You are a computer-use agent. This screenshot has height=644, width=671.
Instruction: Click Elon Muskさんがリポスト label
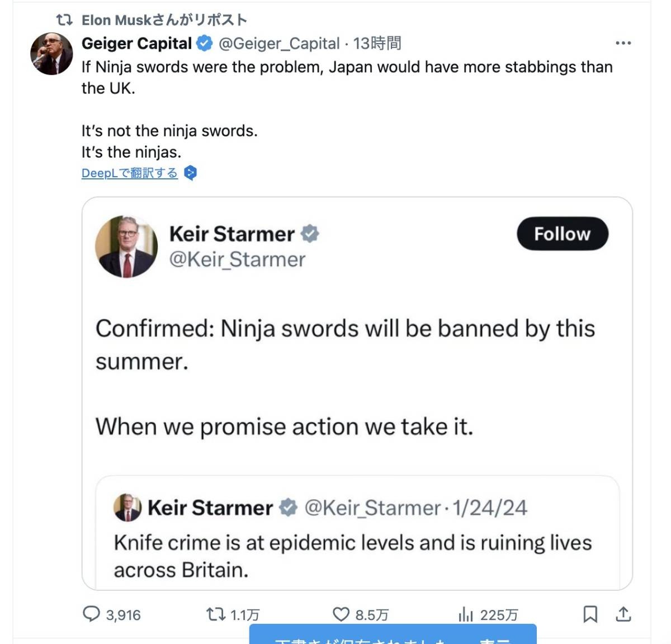(164, 20)
